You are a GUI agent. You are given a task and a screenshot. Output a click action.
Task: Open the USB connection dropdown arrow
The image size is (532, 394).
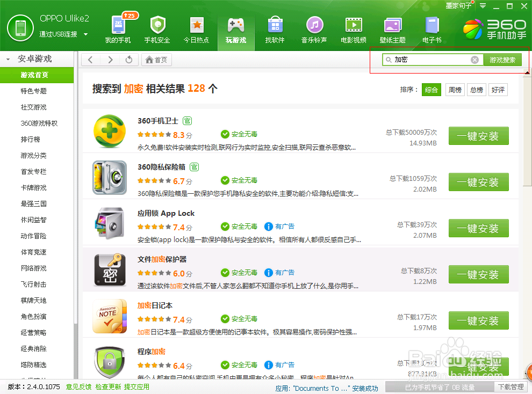(x=85, y=34)
